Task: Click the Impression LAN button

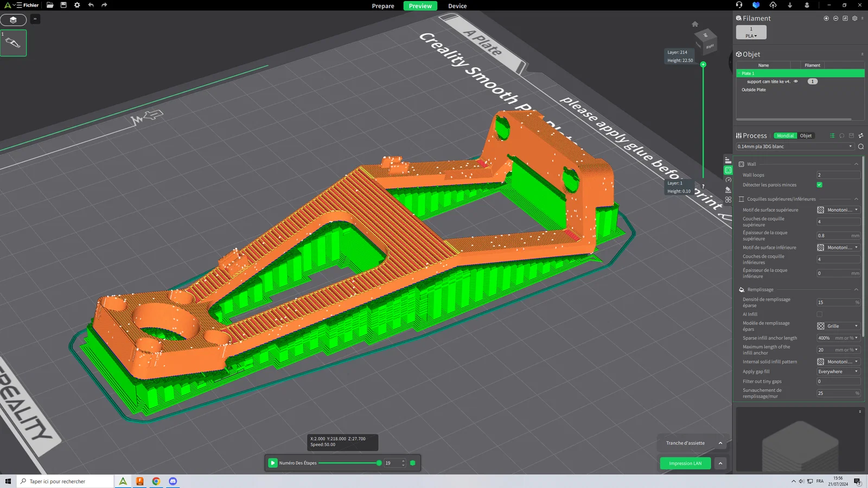Action: click(x=685, y=464)
